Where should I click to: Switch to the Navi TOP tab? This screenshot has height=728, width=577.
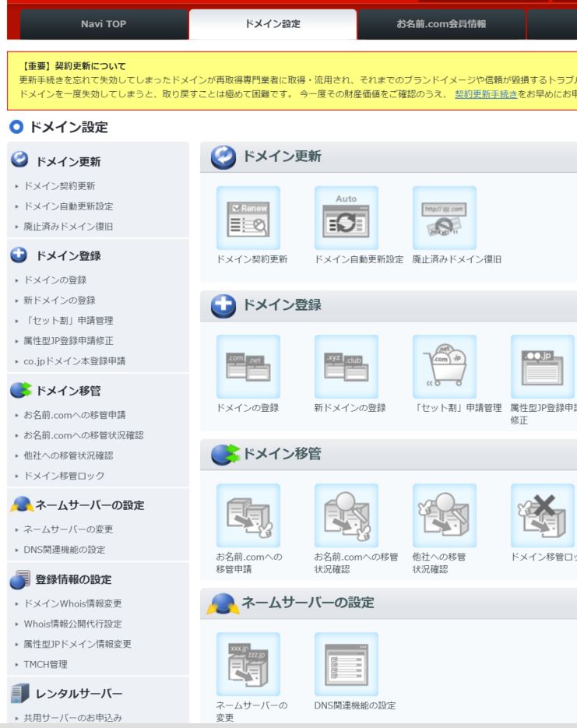104,23
